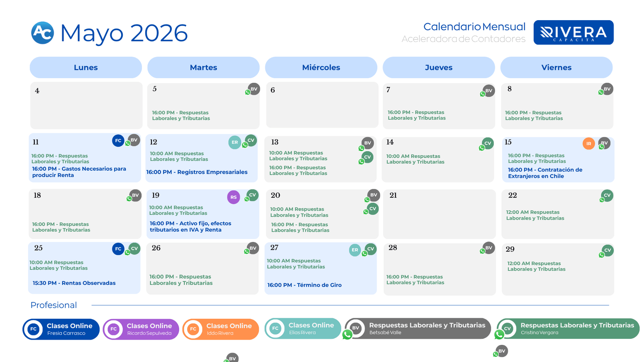Image resolution: width=644 pixels, height=362 pixels.
Task: Click the purple RS badge on day 19
Action: point(234,197)
